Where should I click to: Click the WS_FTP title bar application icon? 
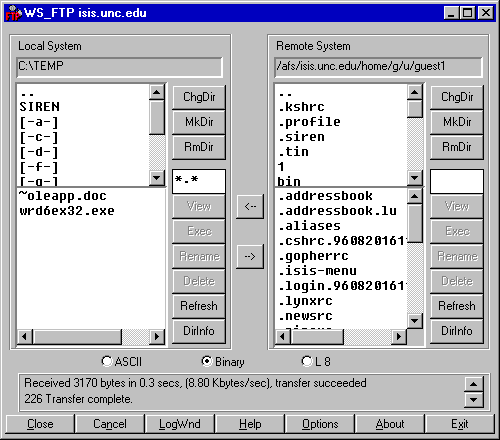pos(13,13)
